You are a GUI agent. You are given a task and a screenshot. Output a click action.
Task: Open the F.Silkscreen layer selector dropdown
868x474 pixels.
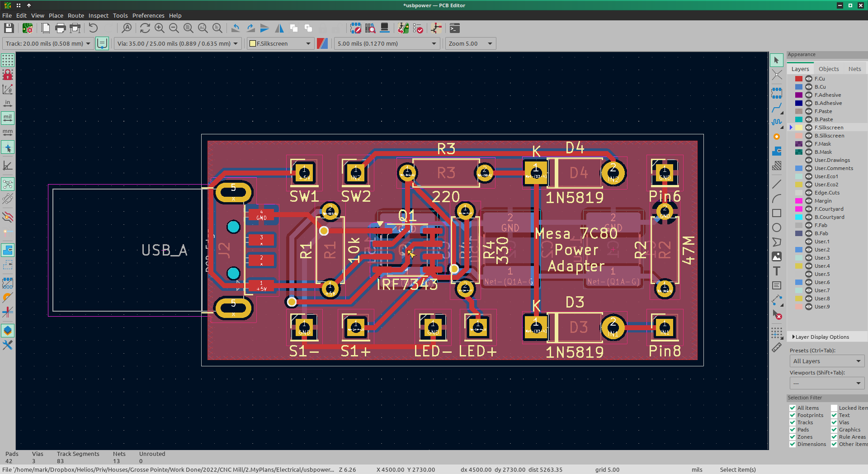point(280,43)
